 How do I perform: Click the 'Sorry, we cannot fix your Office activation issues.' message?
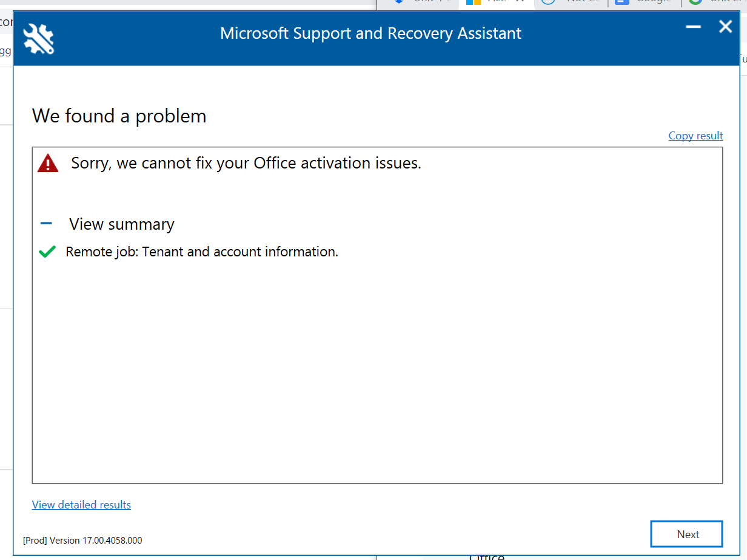[246, 163]
